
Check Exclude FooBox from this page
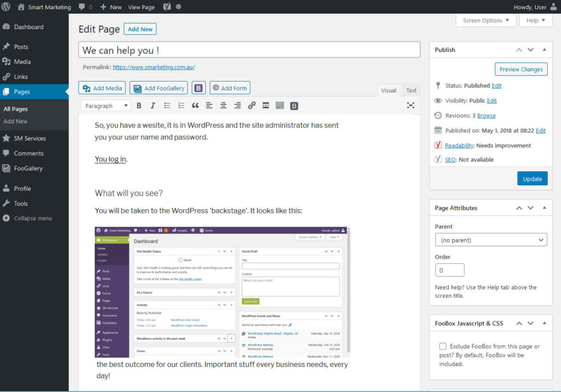click(443, 347)
